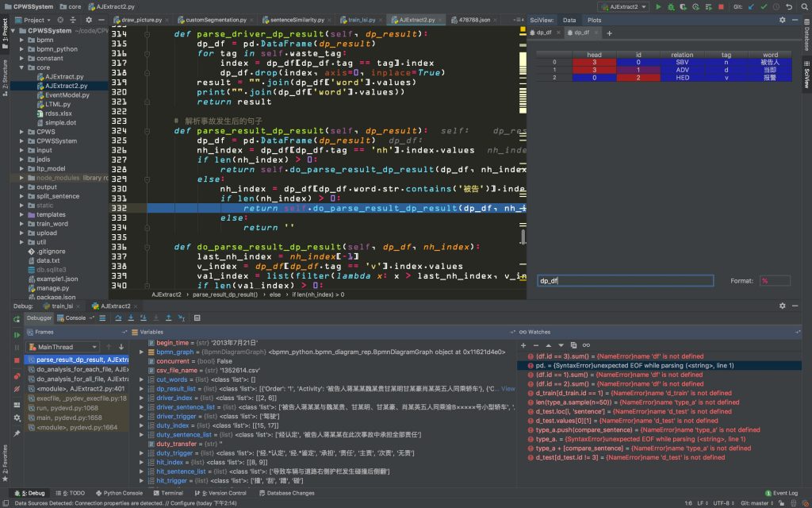Resume program in the debugger
The height and width of the screenshot is (508, 812).
coord(17,335)
